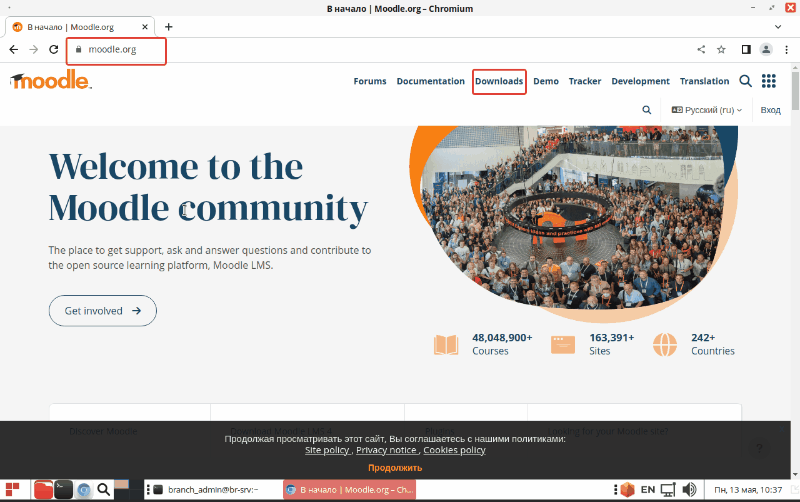Open the Cookies policy link

tap(454, 450)
